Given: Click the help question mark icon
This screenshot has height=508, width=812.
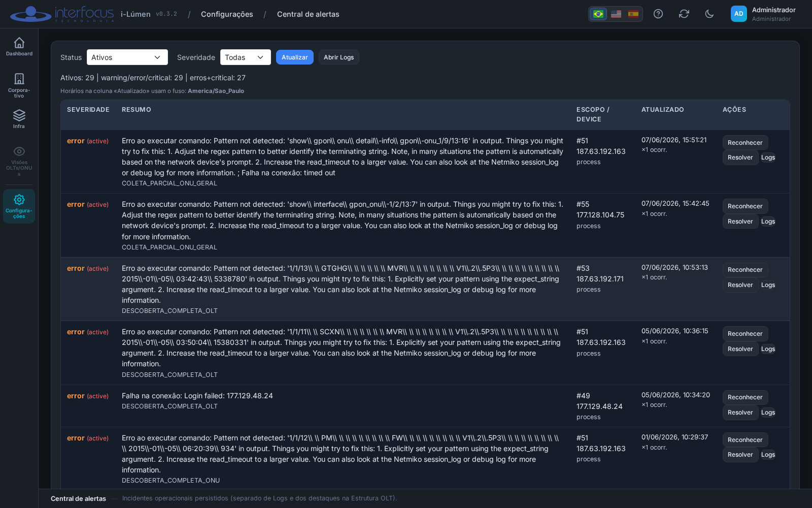Looking at the screenshot, I should 658,14.
